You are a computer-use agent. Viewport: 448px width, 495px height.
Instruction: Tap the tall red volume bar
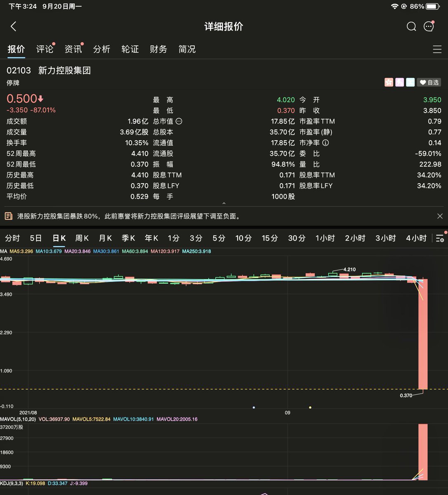(423, 452)
